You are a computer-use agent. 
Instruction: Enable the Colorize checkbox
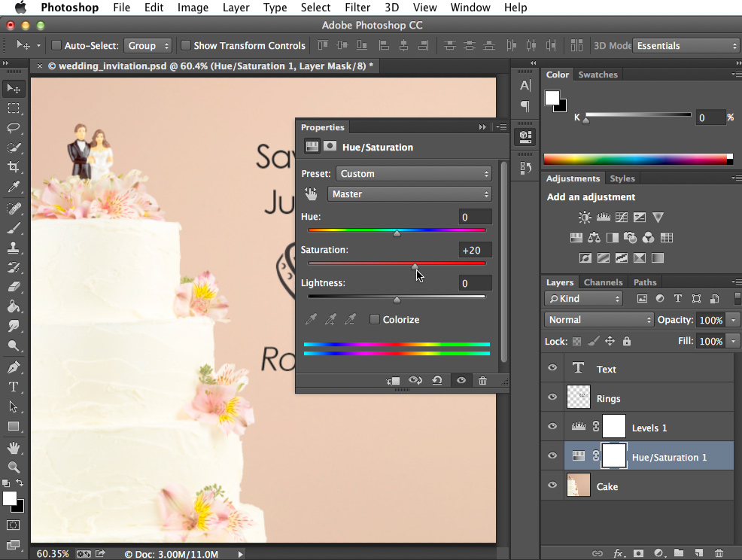(374, 319)
